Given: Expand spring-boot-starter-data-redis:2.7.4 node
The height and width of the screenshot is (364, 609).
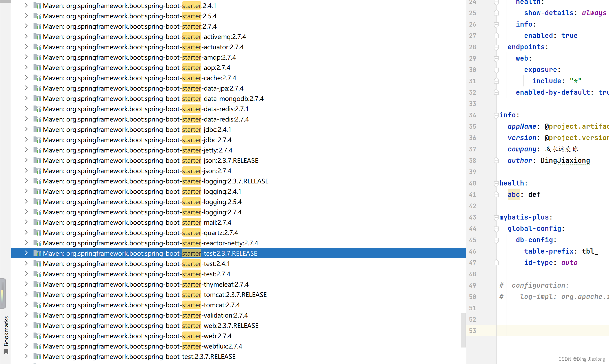Looking at the screenshot, I should 26,119.
